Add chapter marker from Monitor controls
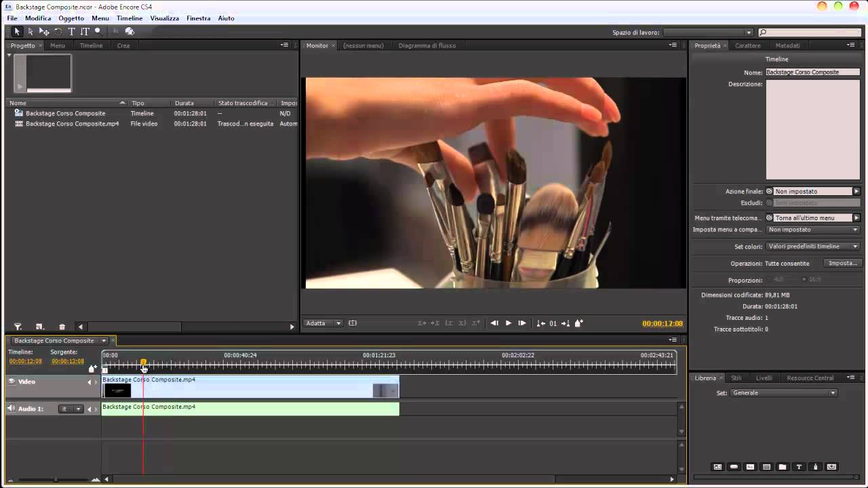Viewport: 868px width, 488px height. pos(579,323)
